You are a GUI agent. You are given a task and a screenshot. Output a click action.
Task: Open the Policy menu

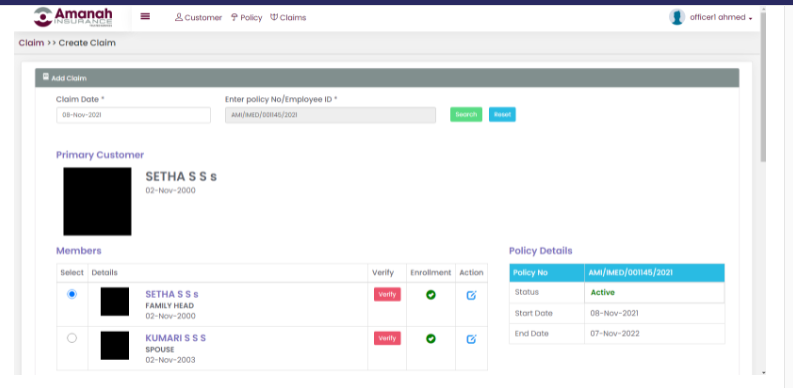(246, 18)
